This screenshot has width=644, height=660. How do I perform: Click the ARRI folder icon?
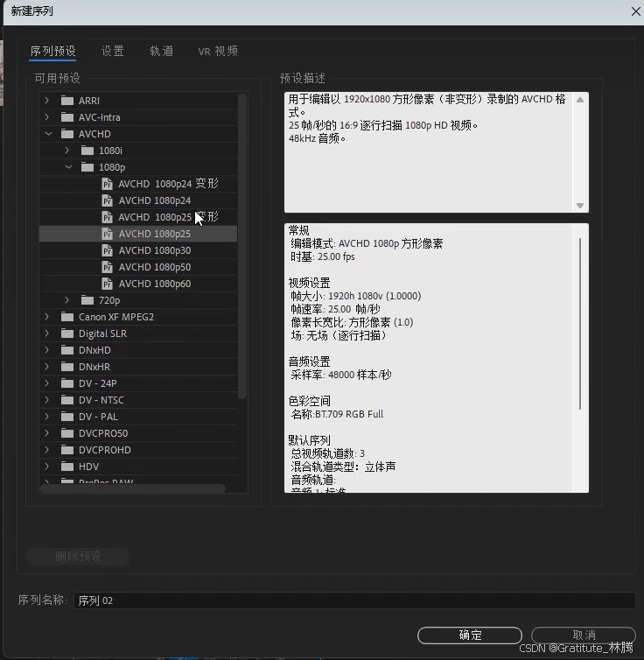coord(67,101)
